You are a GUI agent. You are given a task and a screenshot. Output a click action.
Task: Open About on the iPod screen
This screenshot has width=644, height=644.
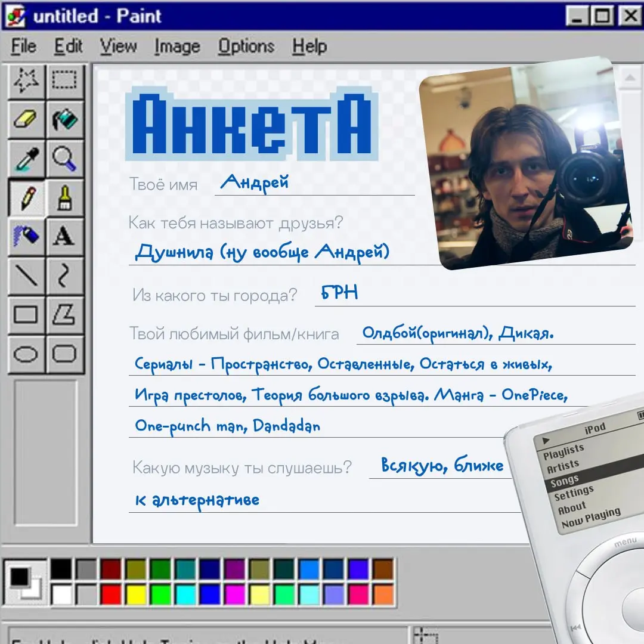click(572, 508)
